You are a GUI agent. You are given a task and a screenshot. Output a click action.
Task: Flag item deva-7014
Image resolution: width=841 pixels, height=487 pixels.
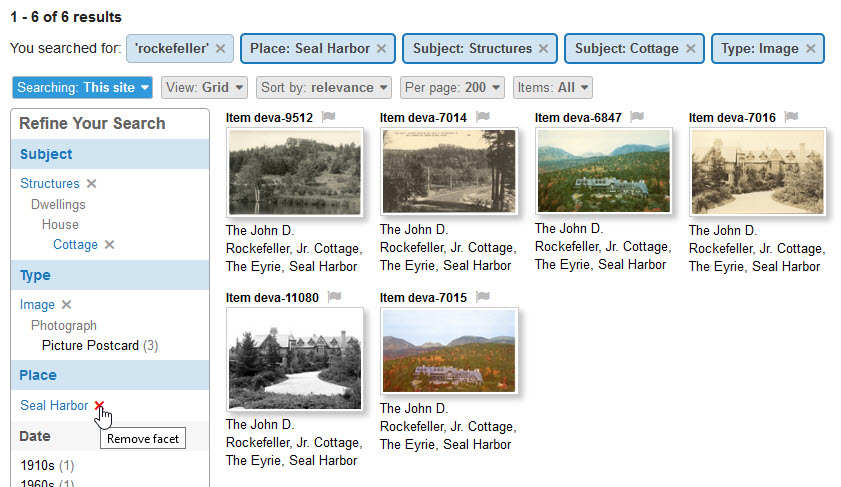tap(483, 116)
